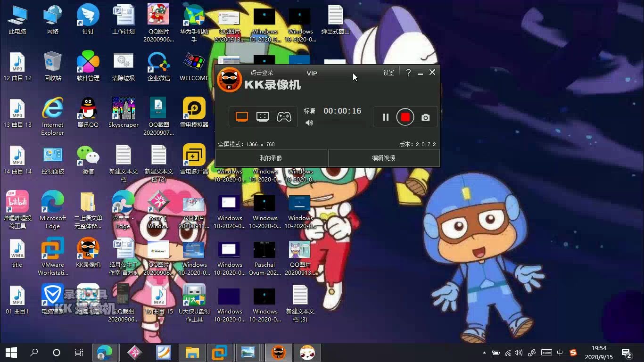Click the 00:00:16 recording timer
Viewport: 644px width, 362px height.
(342, 111)
